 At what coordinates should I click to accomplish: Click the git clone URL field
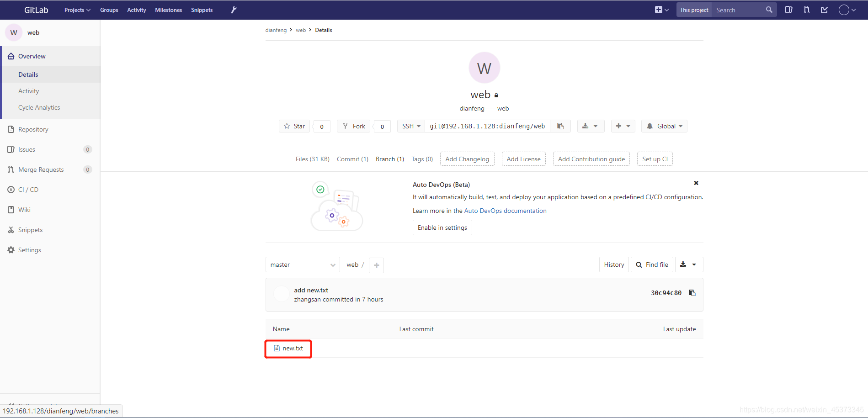pyautogui.click(x=487, y=126)
